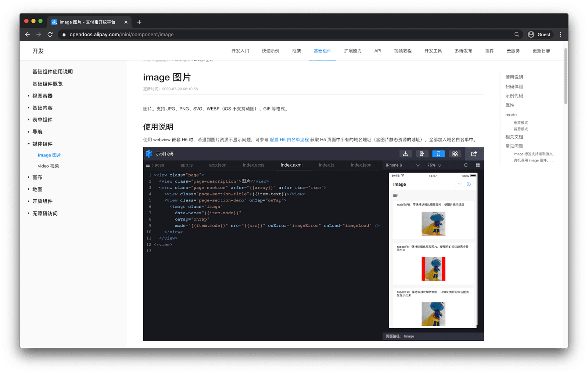Screen dimensions: 588x374
Task: Click the refresh icon next to the simulator
Action: point(466,165)
